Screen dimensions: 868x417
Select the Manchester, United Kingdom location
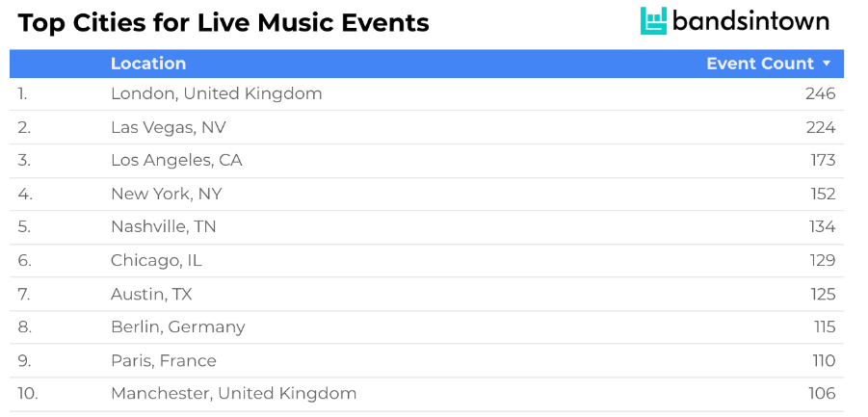point(233,394)
